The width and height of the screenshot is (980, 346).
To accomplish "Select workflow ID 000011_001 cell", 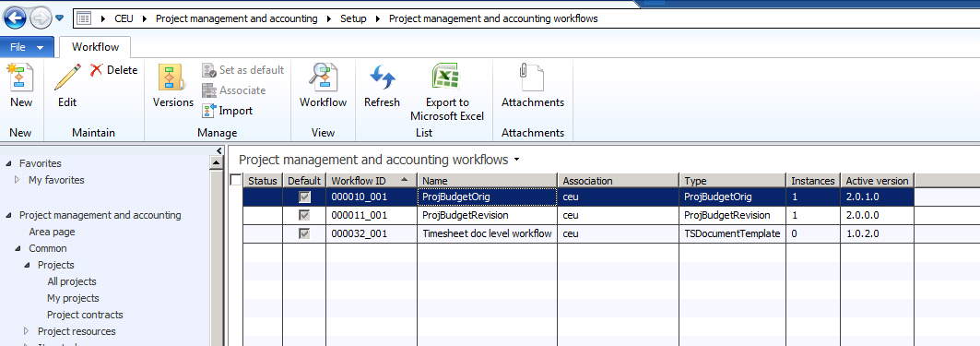I will tap(372, 215).
